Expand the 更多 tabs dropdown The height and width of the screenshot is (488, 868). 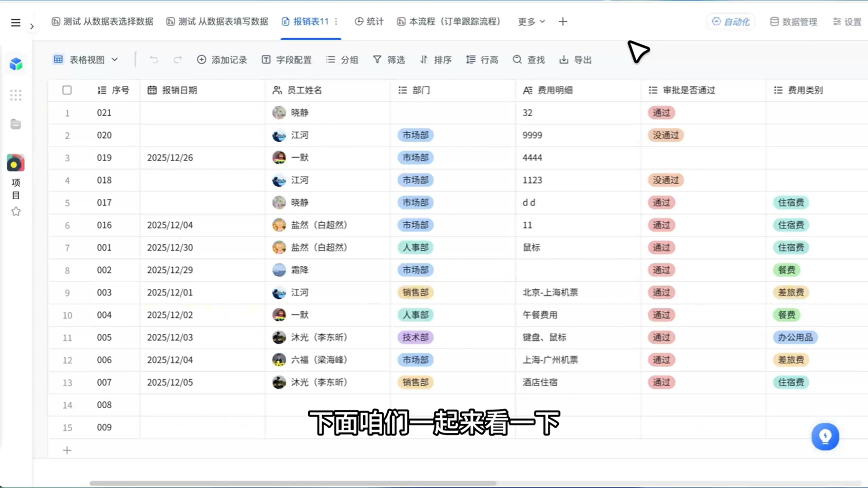tap(531, 22)
